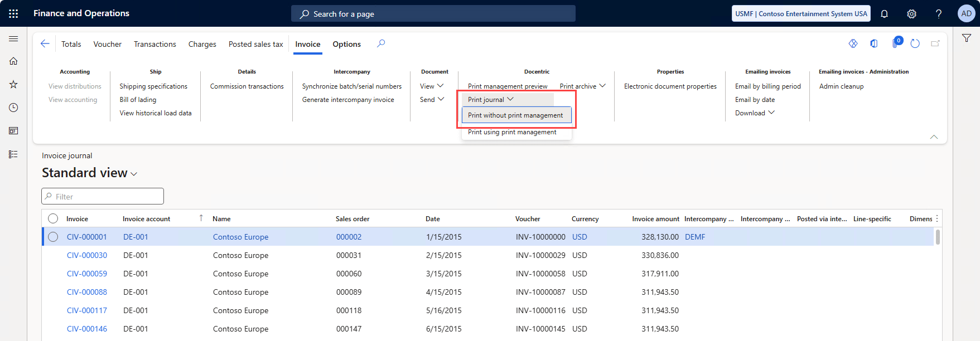The image size is (980, 341).
Task: Open the settings gear icon
Action: coord(911,14)
